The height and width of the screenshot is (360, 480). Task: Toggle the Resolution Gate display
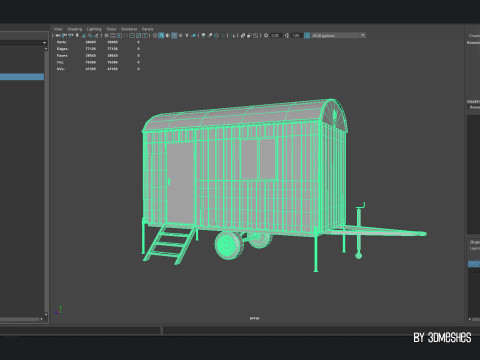[x=119, y=35]
